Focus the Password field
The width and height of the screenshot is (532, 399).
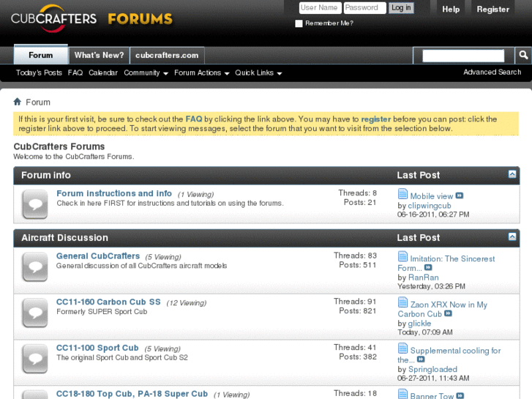pos(364,8)
